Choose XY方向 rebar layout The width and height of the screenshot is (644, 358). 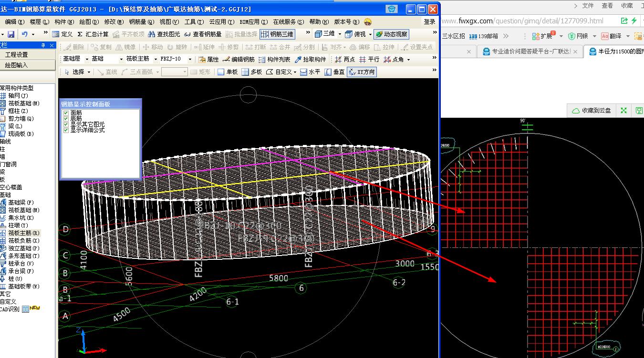point(362,72)
